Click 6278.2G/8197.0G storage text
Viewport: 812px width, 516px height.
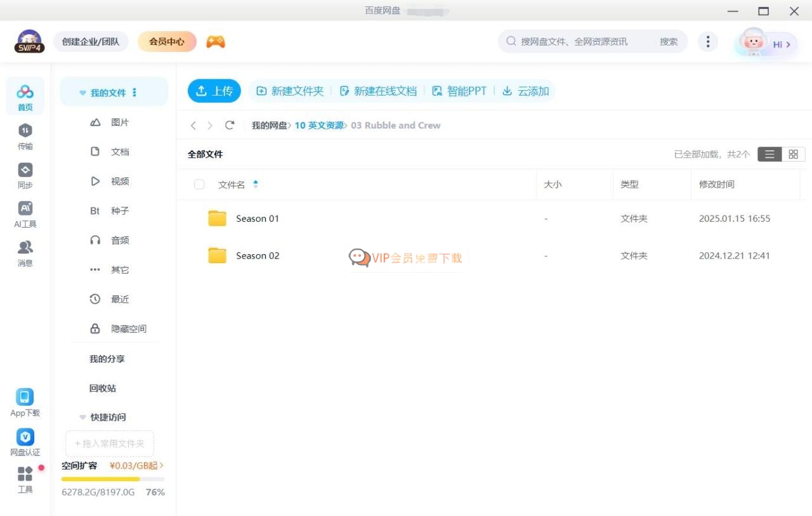pos(98,492)
